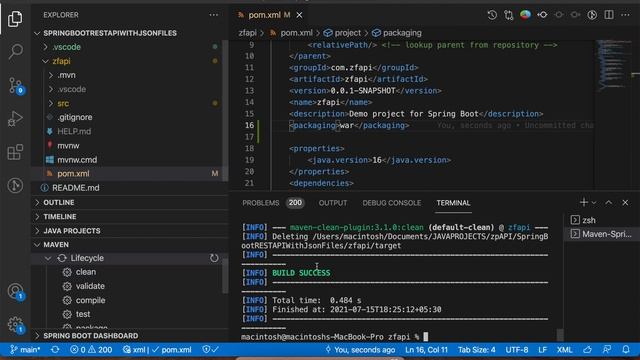Switch to the TERMINAL tab

click(453, 203)
